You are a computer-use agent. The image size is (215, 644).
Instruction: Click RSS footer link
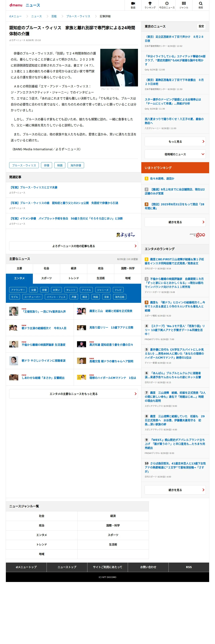coord(189,567)
